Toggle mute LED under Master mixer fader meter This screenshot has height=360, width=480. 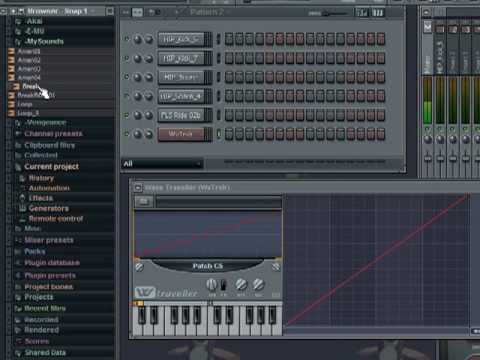pos(428,128)
